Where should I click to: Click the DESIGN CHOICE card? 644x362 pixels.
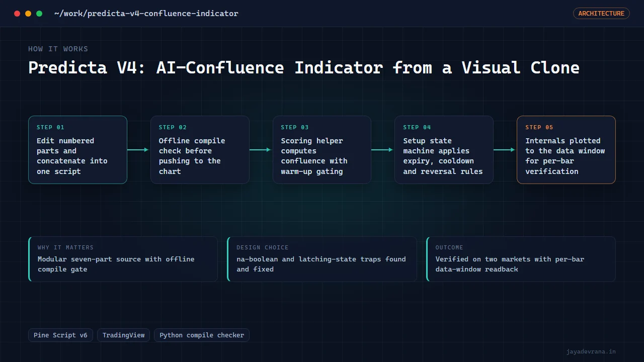coord(322,259)
